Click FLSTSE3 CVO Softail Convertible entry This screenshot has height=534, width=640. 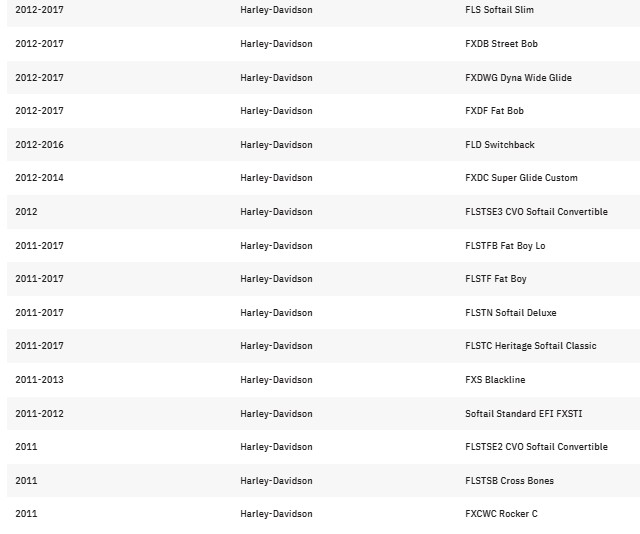[x=536, y=211]
